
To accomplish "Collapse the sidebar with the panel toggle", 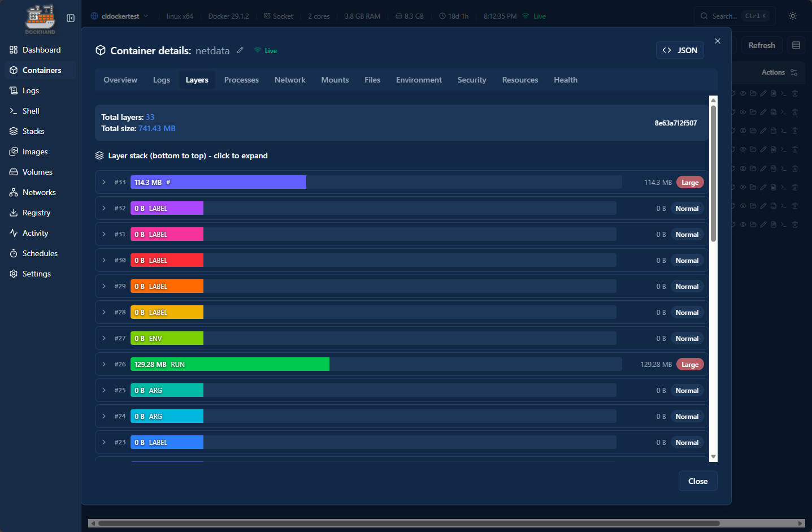I will pyautogui.click(x=70, y=18).
